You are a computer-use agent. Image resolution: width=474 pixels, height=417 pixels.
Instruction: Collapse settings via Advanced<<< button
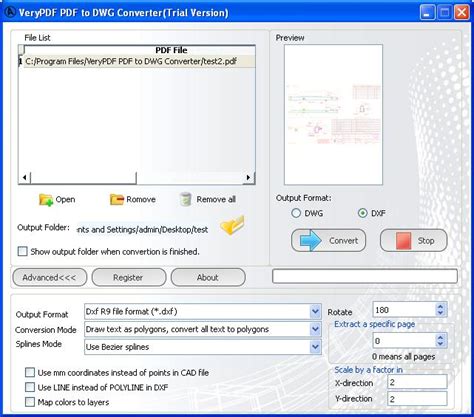(49, 277)
